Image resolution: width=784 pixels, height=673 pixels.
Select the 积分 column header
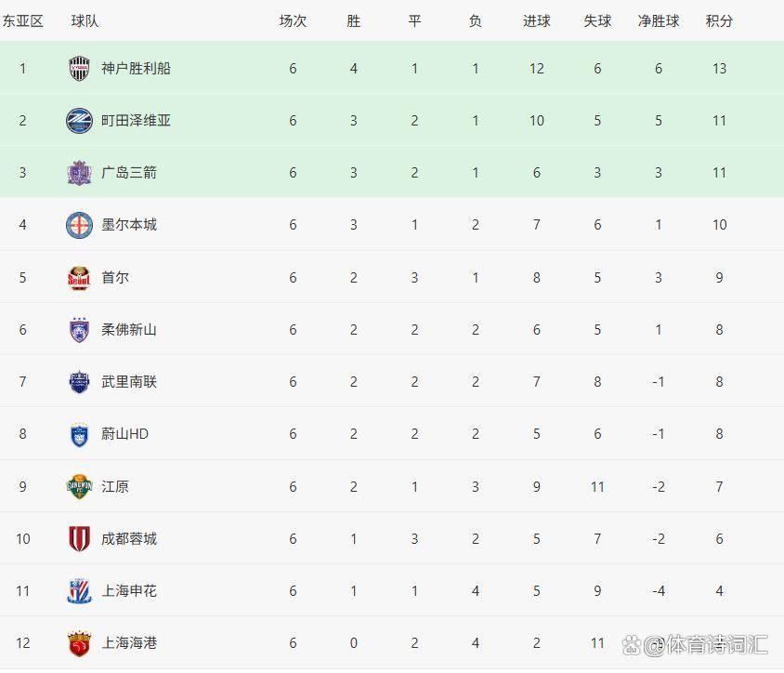coord(719,20)
